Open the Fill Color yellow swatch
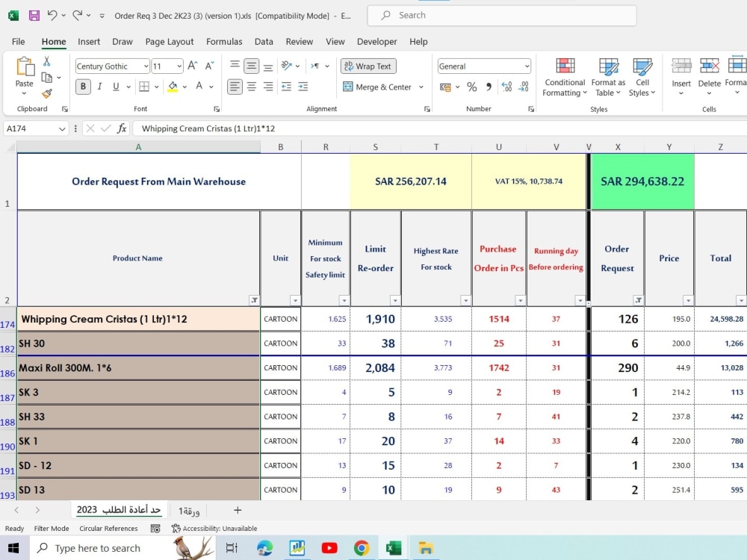The image size is (747, 560). [173, 87]
